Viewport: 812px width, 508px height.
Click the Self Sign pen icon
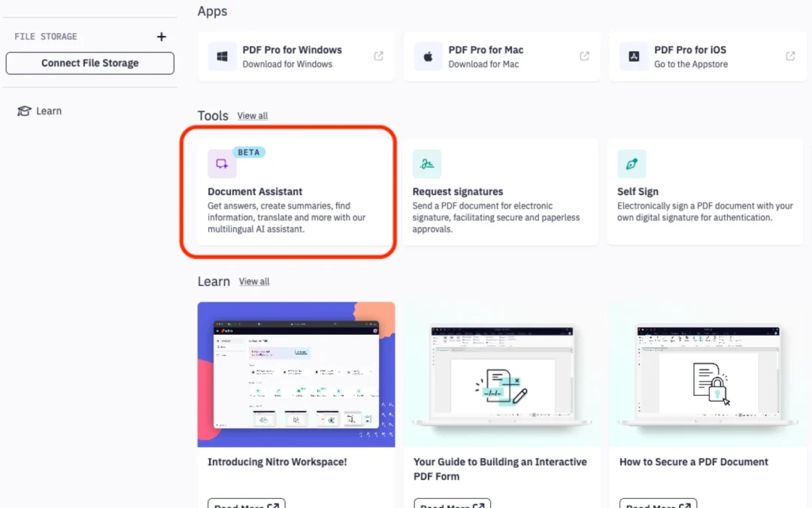pos(632,164)
